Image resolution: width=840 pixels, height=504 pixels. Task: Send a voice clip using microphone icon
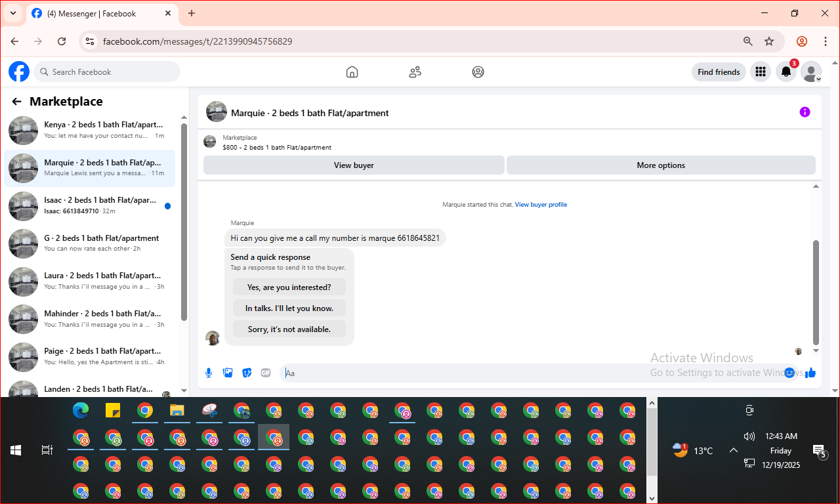pos(209,373)
